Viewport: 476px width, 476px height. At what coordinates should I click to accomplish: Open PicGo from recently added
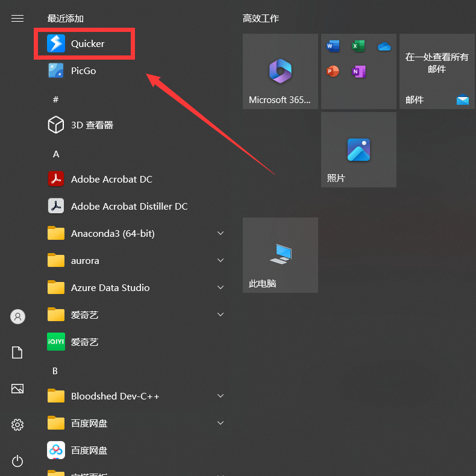point(72,70)
